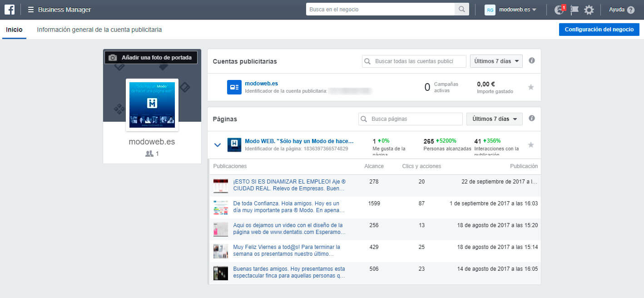Open the De toda Confianza post link

pos(289,207)
